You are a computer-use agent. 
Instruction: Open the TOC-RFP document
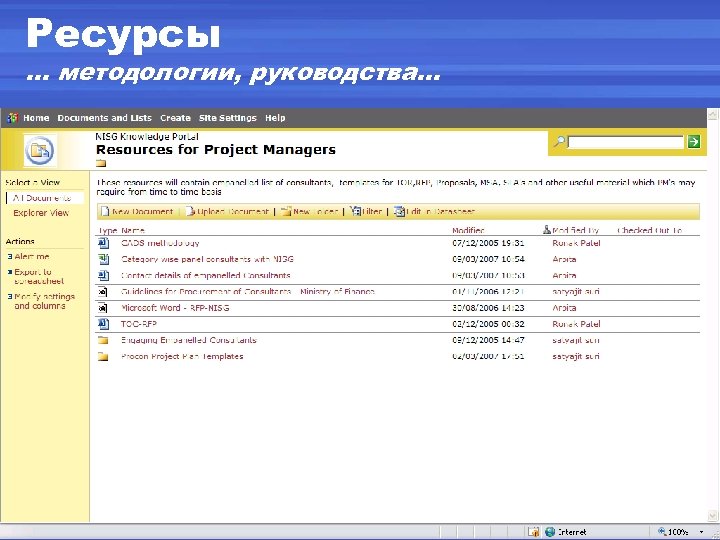tap(139, 324)
